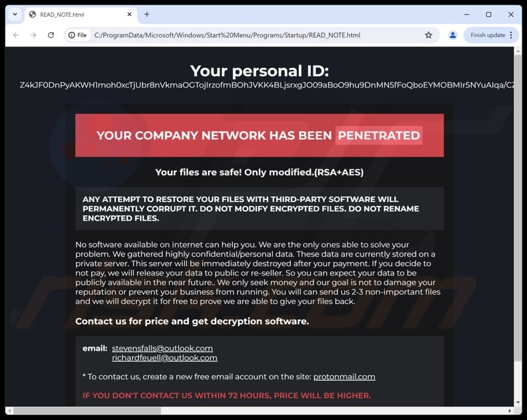Open the protonmail.com link

344,377
